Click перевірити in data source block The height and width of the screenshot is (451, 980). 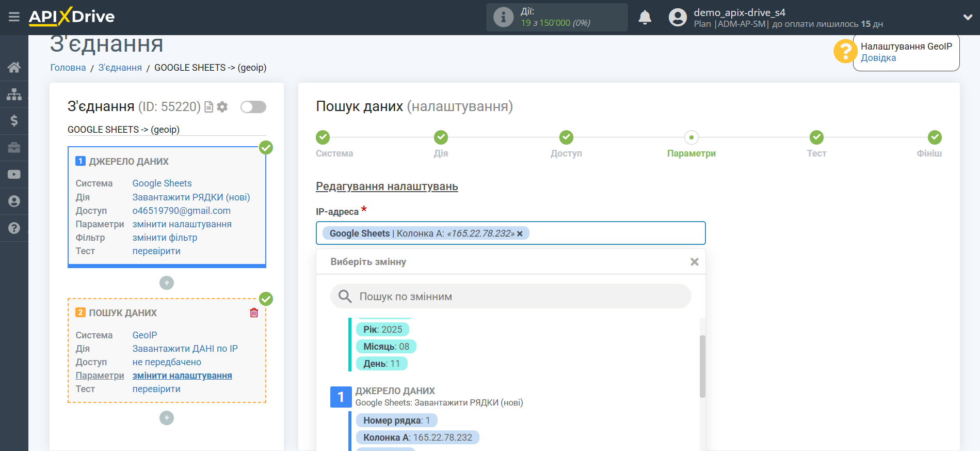156,251
